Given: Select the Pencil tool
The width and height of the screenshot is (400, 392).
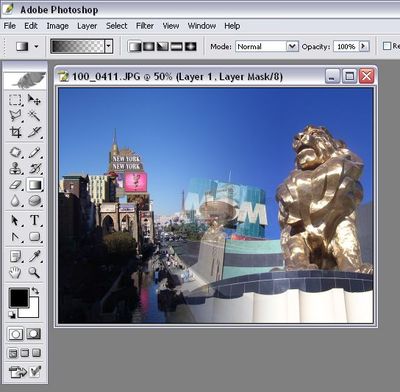Looking at the screenshot, I should coord(34,152).
